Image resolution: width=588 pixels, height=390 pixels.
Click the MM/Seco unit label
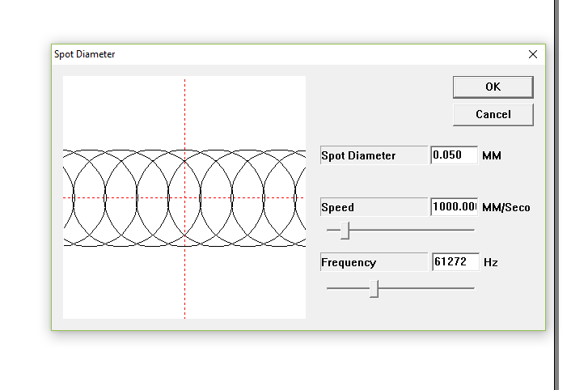(506, 208)
